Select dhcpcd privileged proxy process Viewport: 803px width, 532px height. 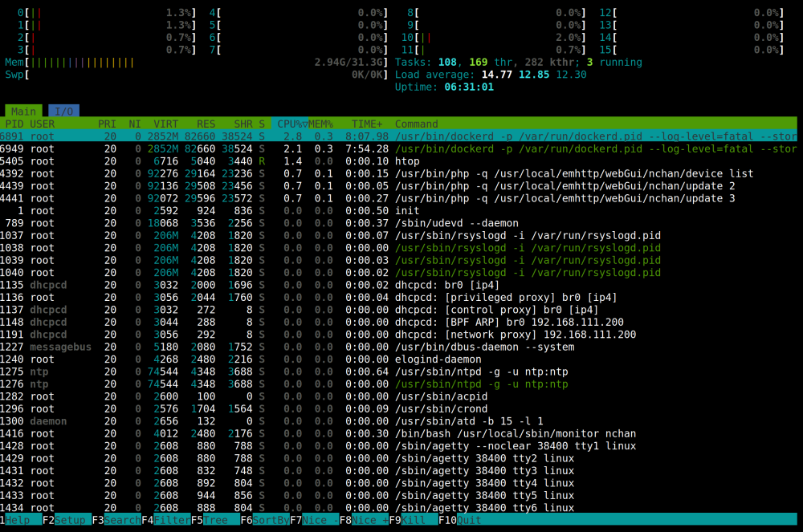pos(398,297)
